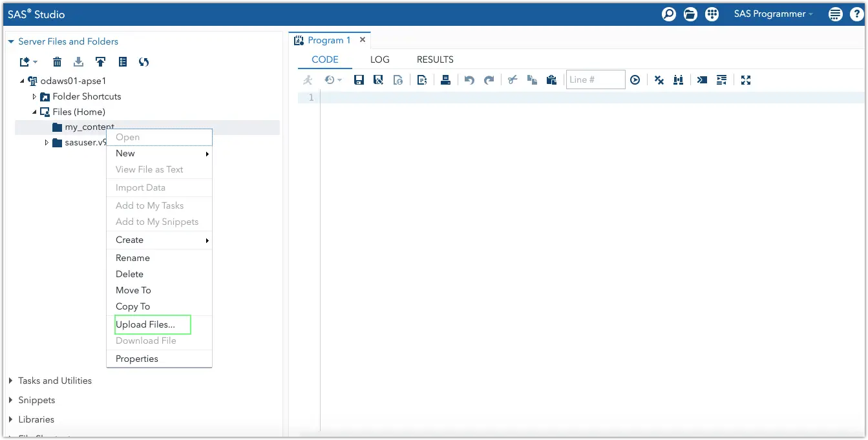The image size is (868, 440).
Task: Expand the Snippets section
Action: (11, 400)
